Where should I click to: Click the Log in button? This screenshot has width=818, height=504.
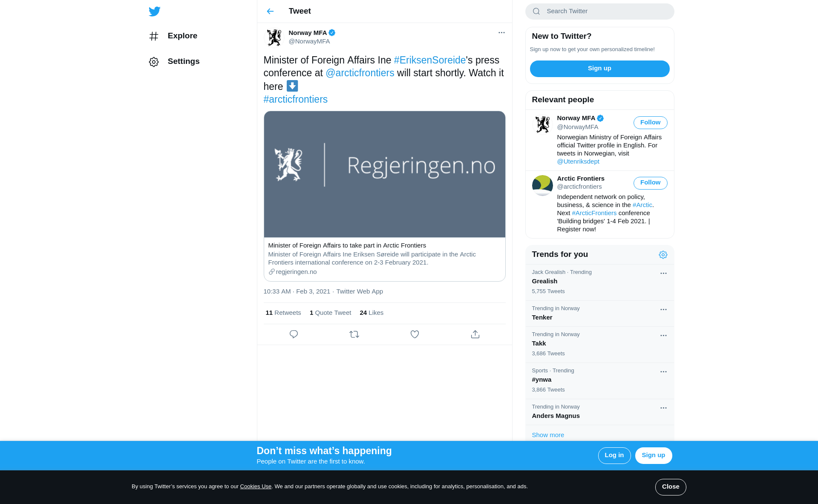click(614, 455)
